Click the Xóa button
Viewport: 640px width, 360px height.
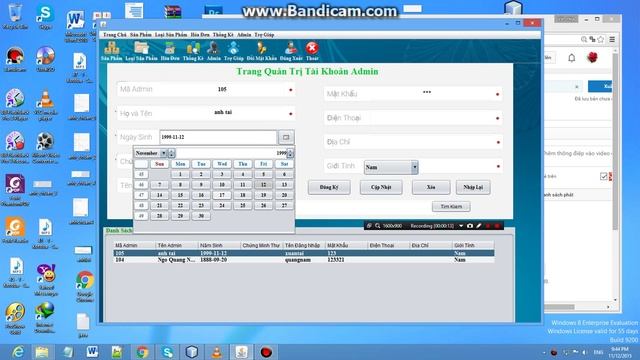click(x=431, y=187)
